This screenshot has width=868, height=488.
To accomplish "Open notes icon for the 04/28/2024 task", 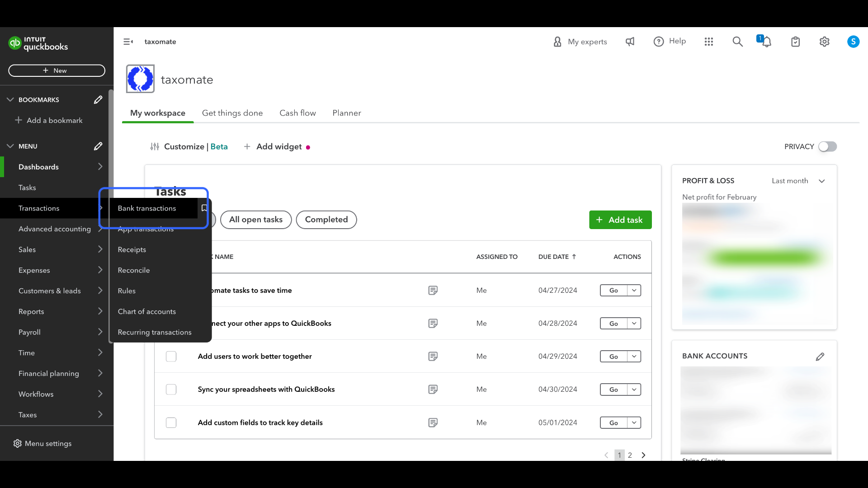I will [x=433, y=324].
